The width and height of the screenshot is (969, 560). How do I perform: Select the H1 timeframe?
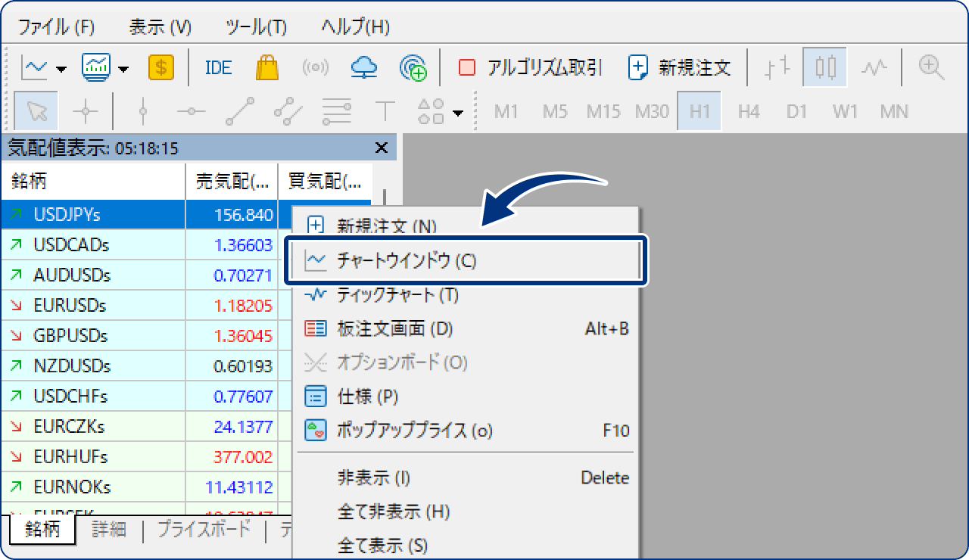[x=700, y=112]
